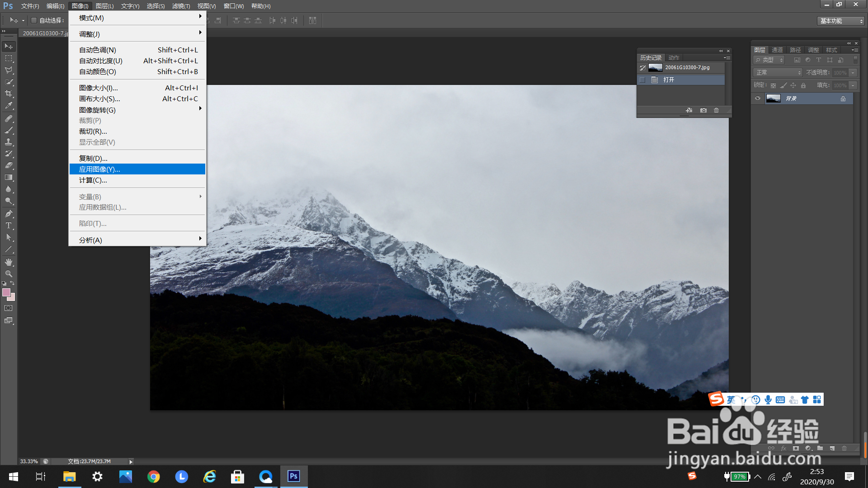Image resolution: width=868 pixels, height=488 pixels.
Task: Select the Zoom tool
Action: click(9, 274)
